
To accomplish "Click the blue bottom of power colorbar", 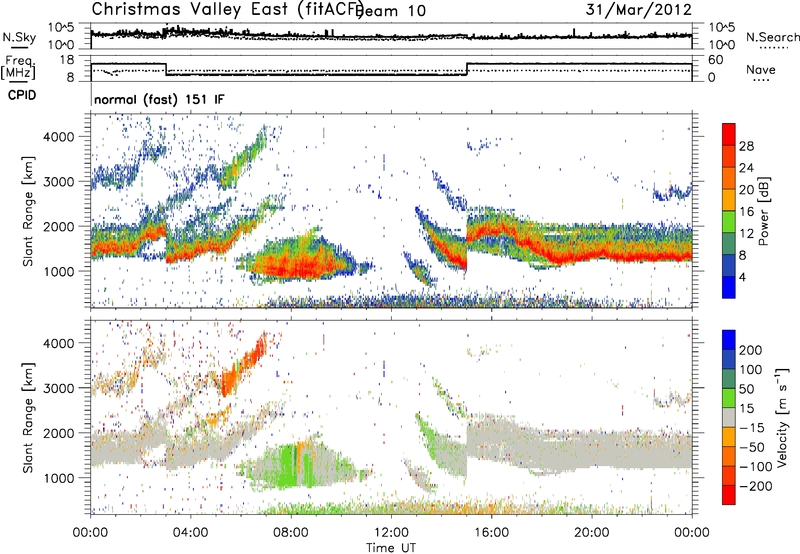I will coord(729,287).
